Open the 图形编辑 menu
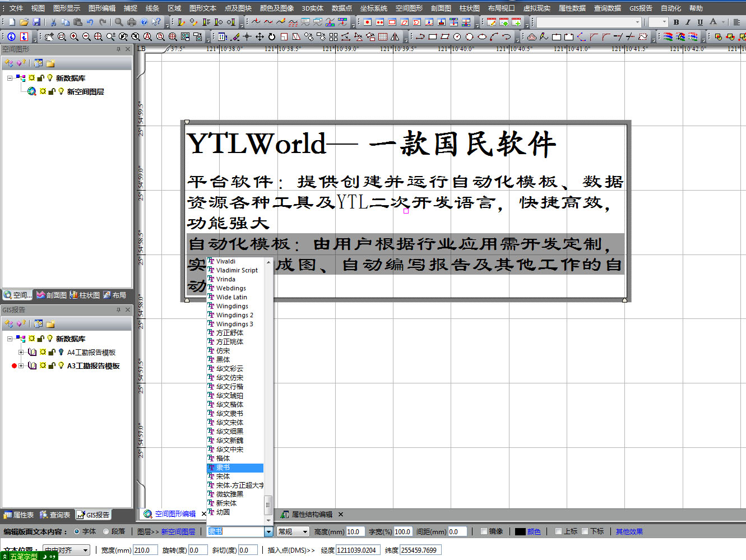Image resolution: width=746 pixels, height=560 pixels. click(x=102, y=8)
